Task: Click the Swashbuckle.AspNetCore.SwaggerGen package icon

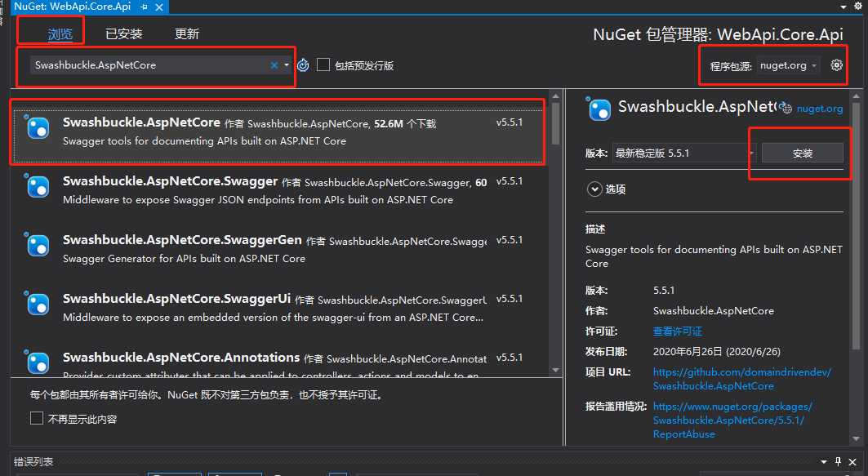Action: (38, 245)
